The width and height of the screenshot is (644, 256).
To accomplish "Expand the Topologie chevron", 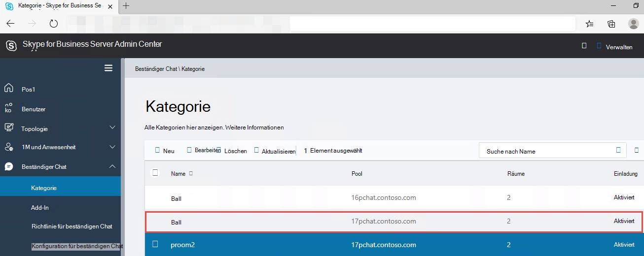I will 112,128.
